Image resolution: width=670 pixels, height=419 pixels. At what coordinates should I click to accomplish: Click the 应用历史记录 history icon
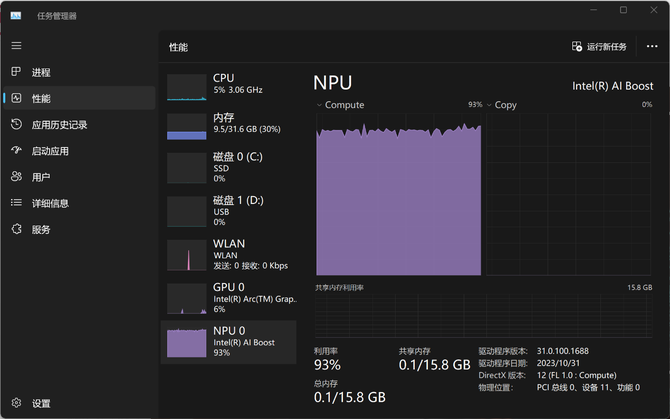[x=16, y=124]
